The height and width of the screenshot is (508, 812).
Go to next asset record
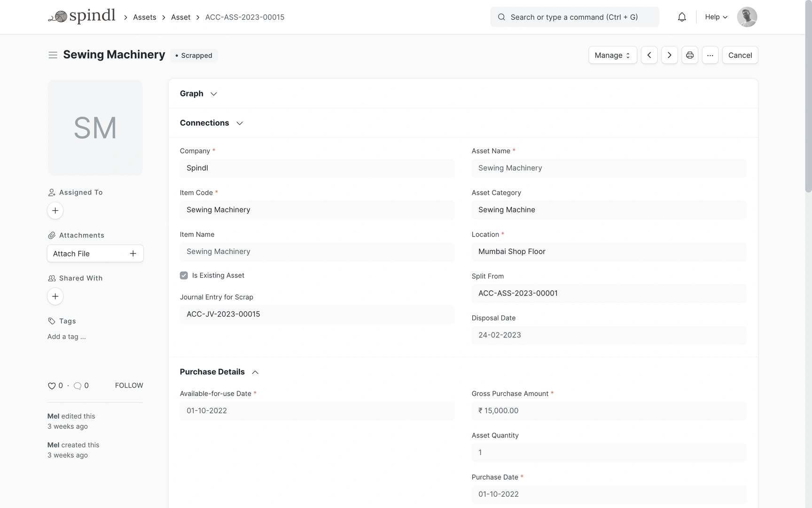click(x=669, y=55)
